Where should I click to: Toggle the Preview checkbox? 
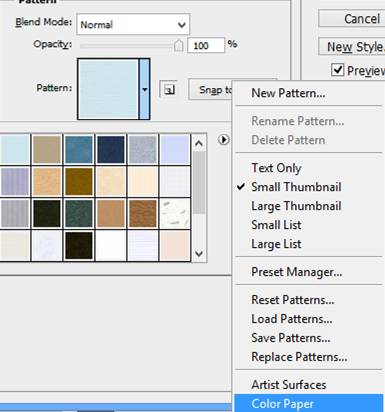tap(338, 70)
